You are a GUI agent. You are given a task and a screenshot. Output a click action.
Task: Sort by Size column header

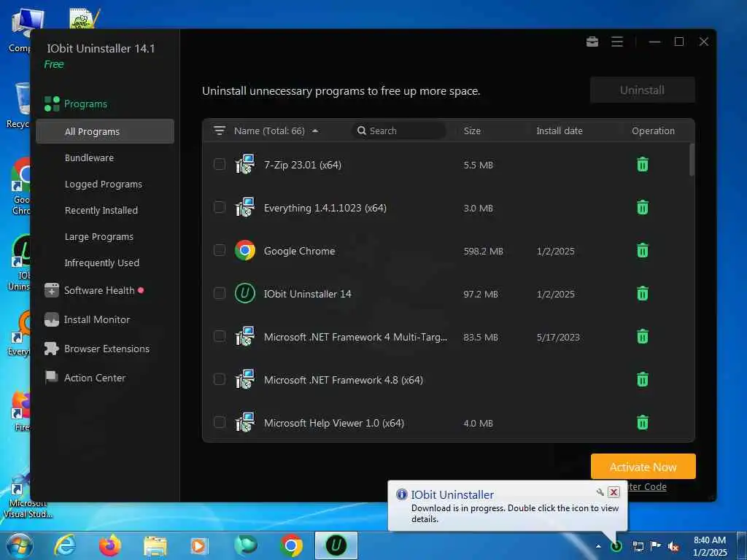[x=472, y=131]
